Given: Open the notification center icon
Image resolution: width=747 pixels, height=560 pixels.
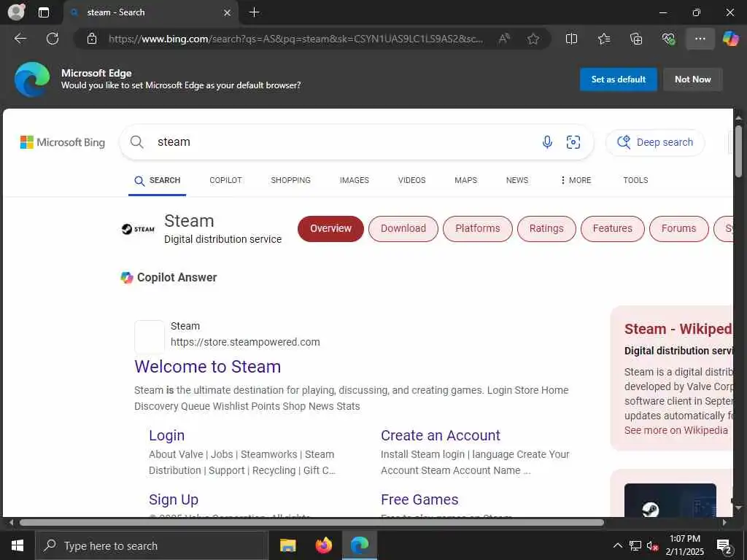Looking at the screenshot, I should 724,546.
